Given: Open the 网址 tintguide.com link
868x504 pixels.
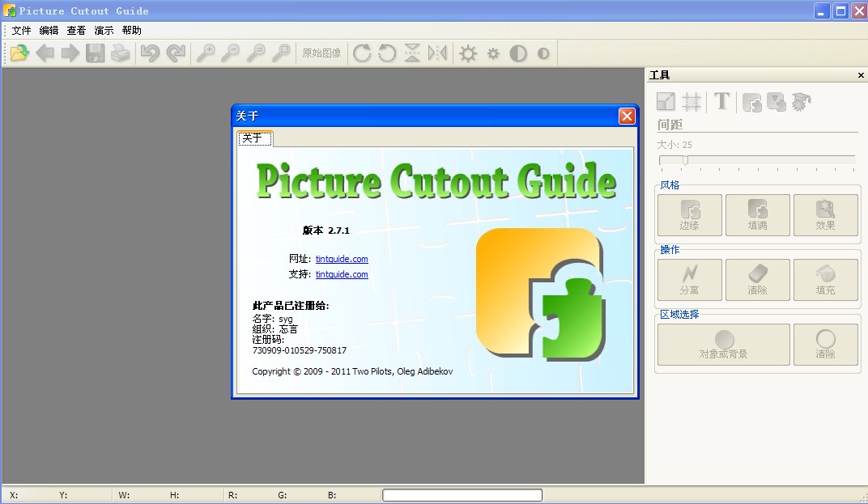Looking at the screenshot, I should pyautogui.click(x=342, y=259).
